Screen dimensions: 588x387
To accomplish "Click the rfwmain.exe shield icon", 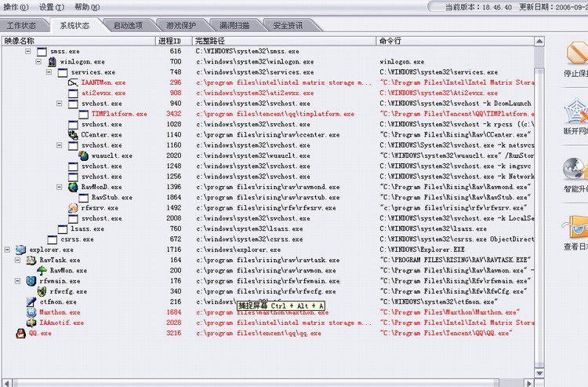I will point(31,281).
